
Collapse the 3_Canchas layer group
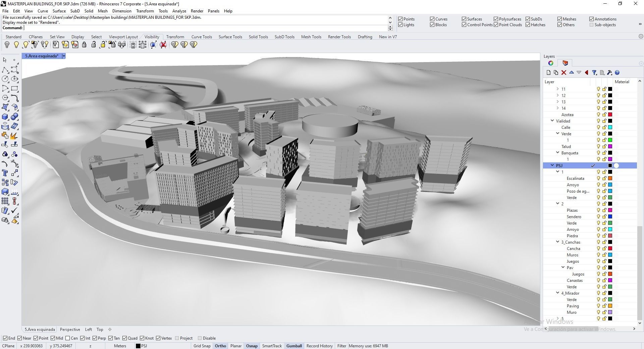(x=558, y=242)
